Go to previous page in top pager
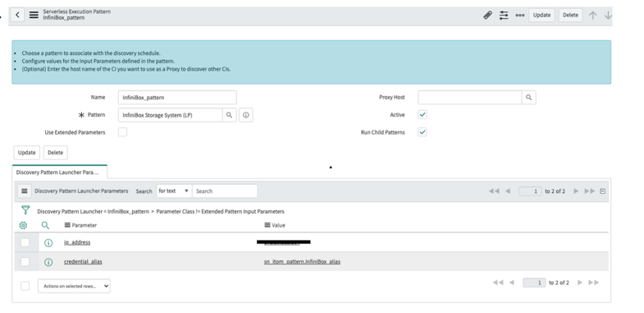The width and height of the screenshot is (644, 313). (x=508, y=191)
